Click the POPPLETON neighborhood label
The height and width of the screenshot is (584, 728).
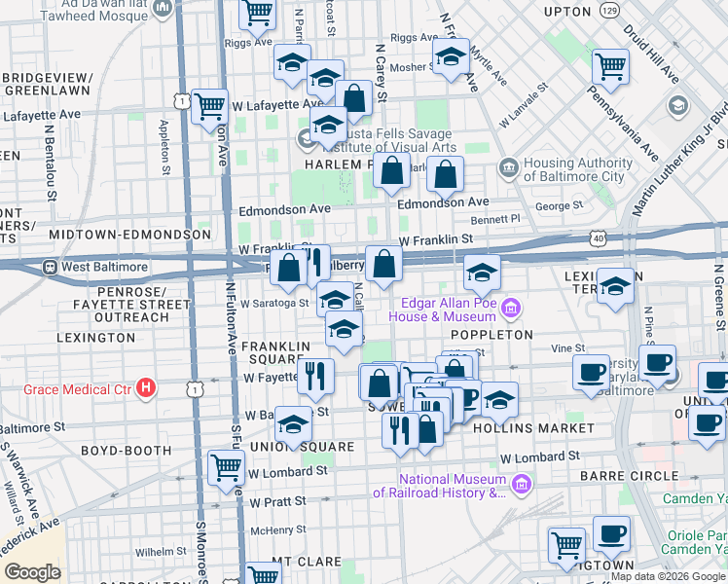pos(492,335)
